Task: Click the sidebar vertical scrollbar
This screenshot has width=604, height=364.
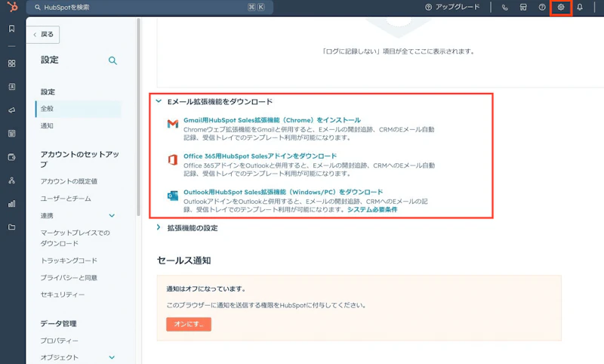Action: [138, 118]
